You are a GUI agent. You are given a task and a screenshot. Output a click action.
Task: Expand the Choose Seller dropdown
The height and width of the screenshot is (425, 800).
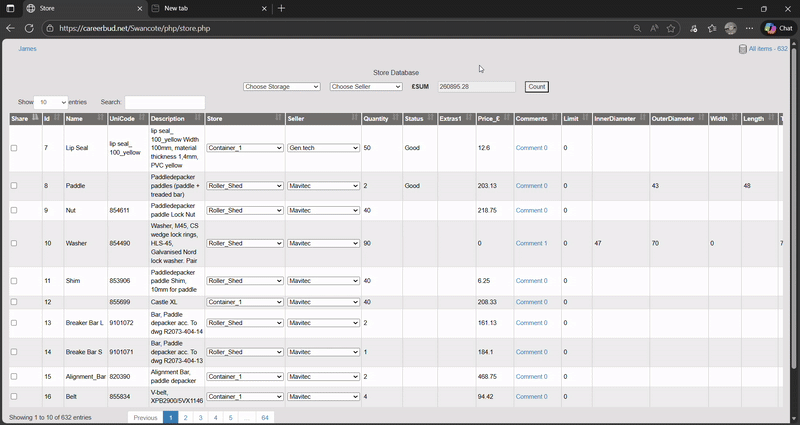click(366, 87)
